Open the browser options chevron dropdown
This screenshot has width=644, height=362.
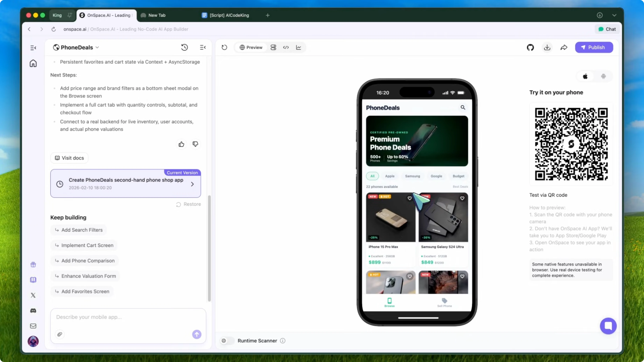point(614,15)
